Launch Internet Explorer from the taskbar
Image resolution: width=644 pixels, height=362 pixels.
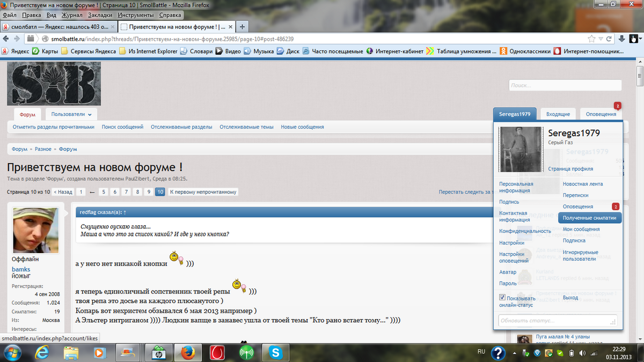pyautogui.click(x=42, y=352)
